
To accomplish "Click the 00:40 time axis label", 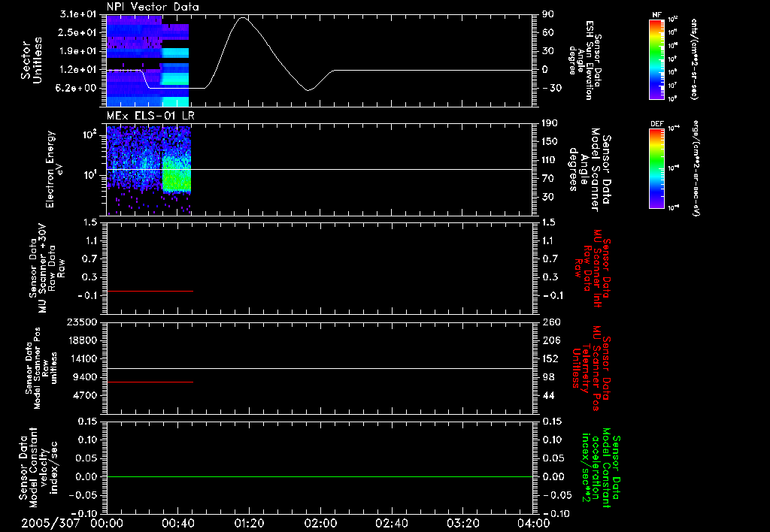I will tap(177, 523).
